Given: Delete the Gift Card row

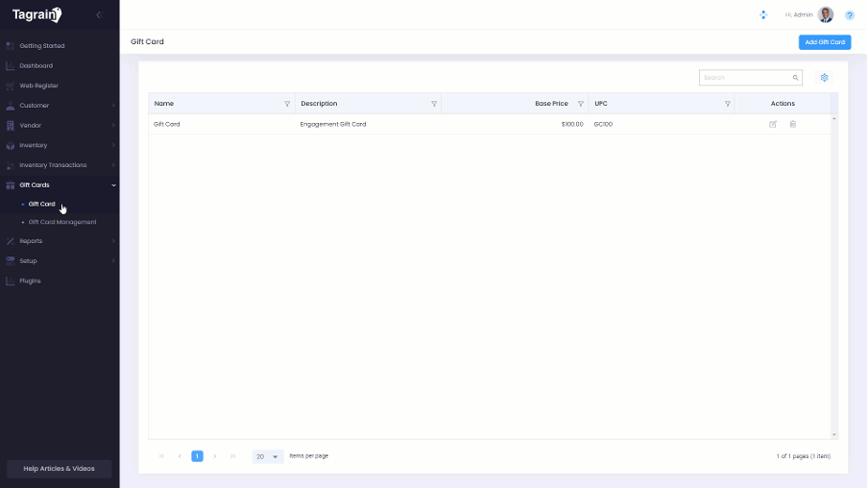Looking at the screenshot, I should coord(793,124).
